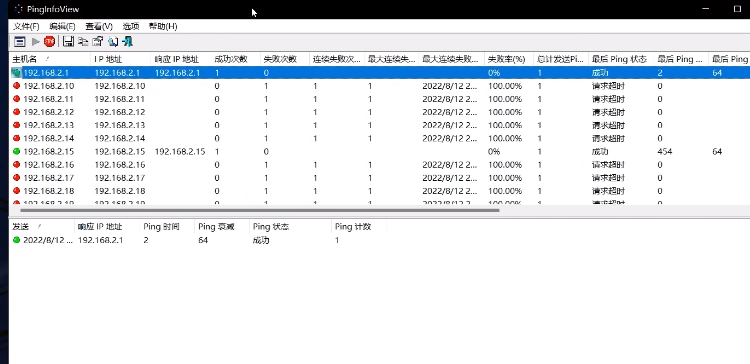Save selected items with floppy icon

click(68, 42)
